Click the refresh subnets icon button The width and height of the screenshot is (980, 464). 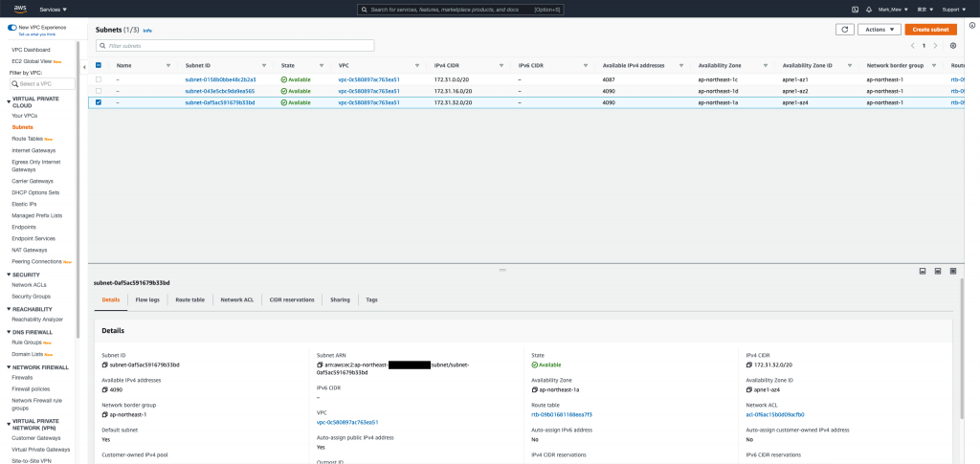tap(844, 30)
